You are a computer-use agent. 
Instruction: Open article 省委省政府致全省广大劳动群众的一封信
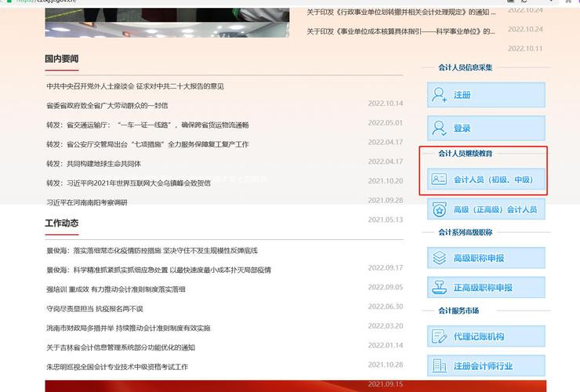[x=107, y=105]
